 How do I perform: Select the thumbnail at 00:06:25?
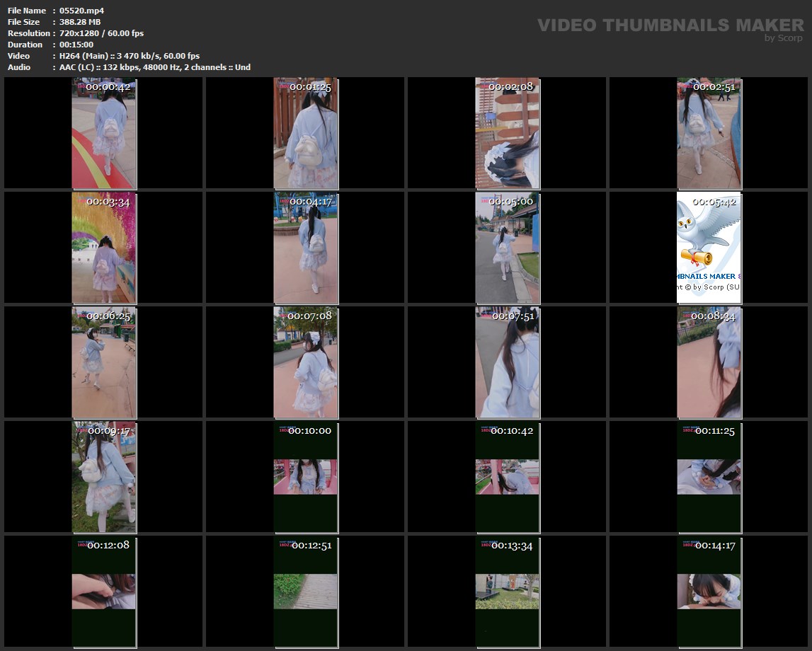[103, 362]
